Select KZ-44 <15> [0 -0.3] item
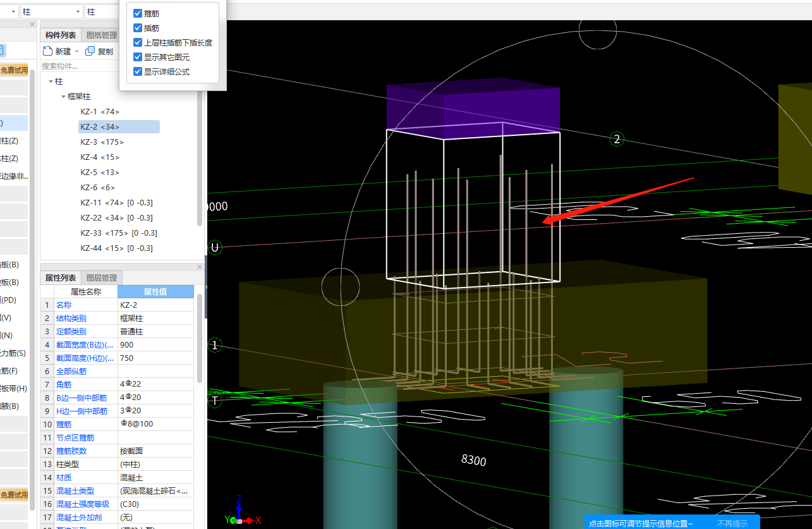Screen dimensions: 812x529 click(x=117, y=248)
